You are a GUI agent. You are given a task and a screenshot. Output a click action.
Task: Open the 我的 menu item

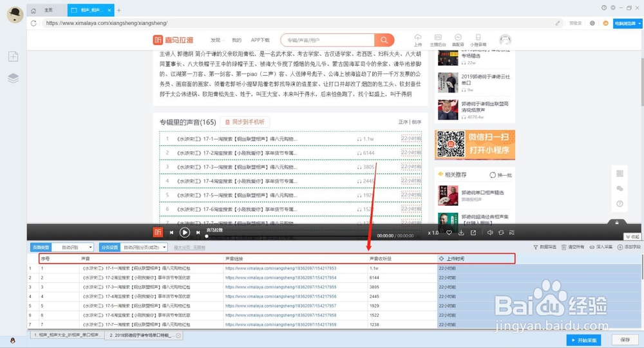pyautogui.click(x=236, y=41)
